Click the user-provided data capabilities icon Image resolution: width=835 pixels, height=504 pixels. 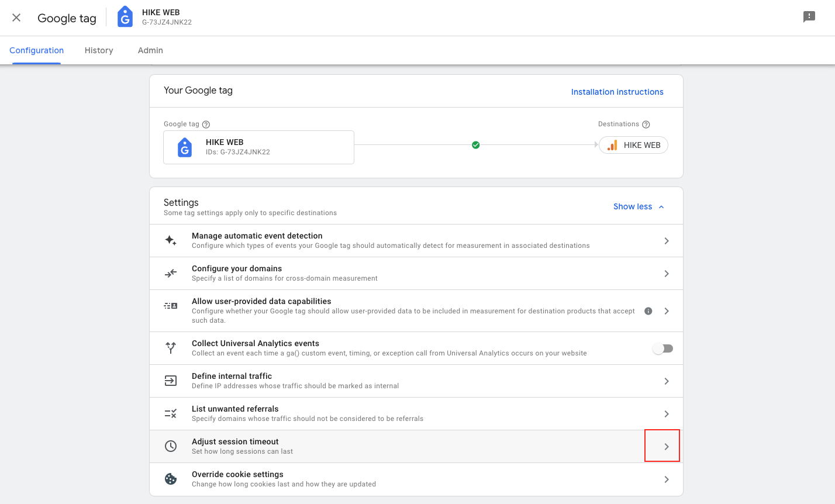[x=171, y=306]
